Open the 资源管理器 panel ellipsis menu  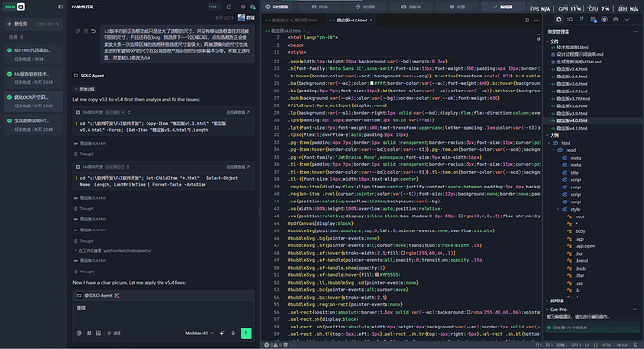pos(636,32)
